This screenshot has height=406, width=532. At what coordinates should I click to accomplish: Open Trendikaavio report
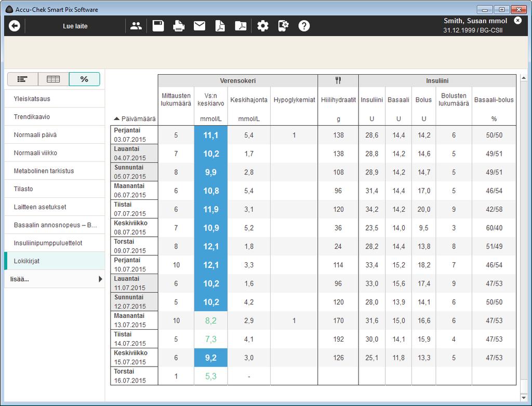pos(55,117)
